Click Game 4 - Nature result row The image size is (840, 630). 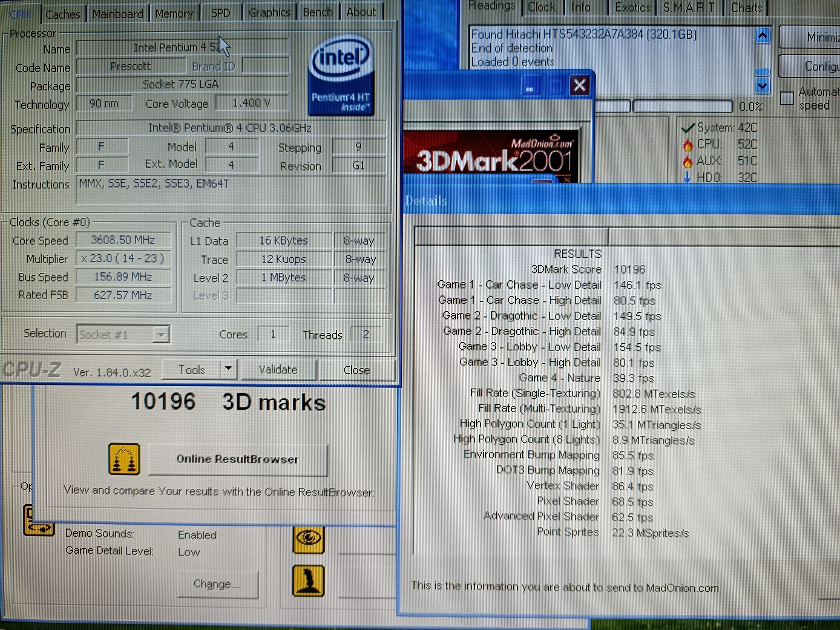586,378
